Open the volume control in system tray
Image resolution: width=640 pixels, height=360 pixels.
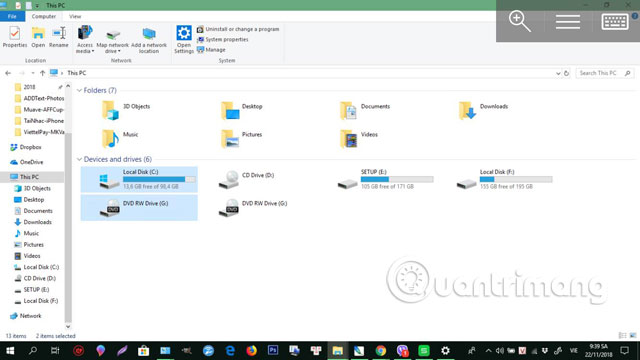click(500, 351)
